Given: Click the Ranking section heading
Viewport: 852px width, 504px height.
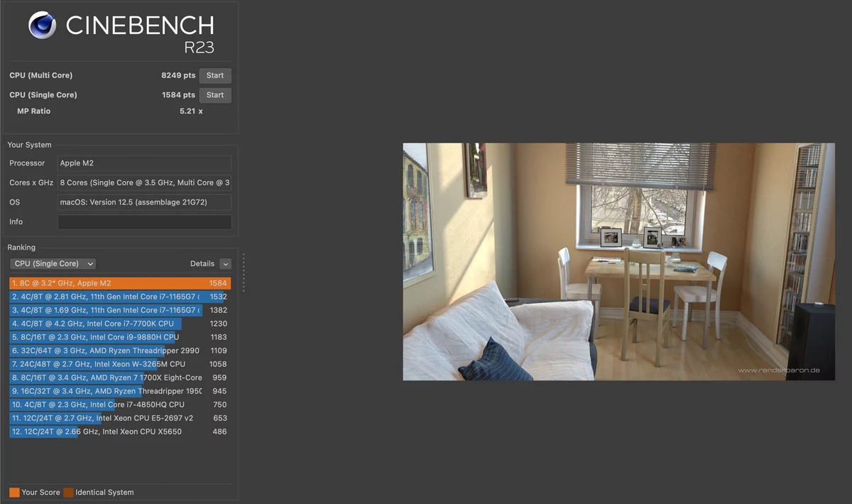Looking at the screenshot, I should (x=21, y=248).
